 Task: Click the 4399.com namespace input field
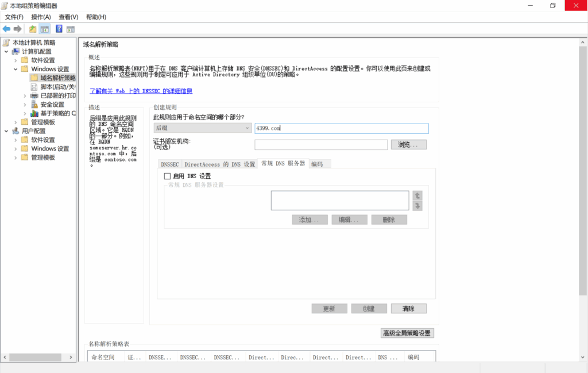tap(341, 129)
